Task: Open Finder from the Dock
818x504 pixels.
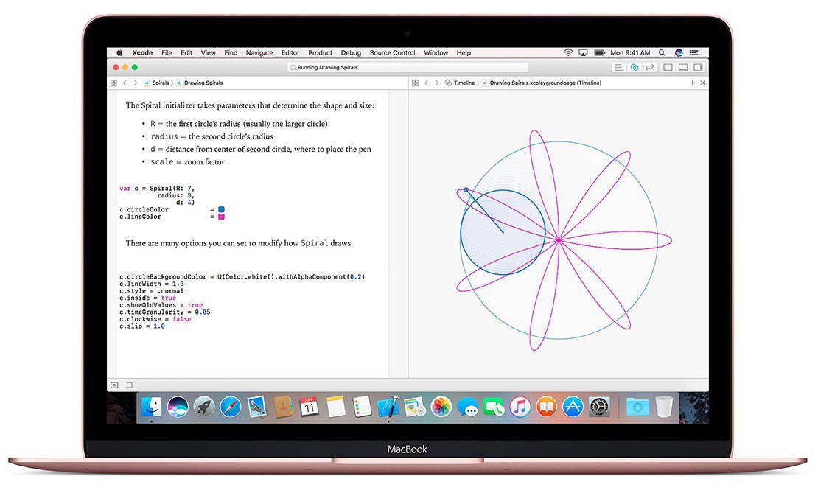Action: point(151,407)
